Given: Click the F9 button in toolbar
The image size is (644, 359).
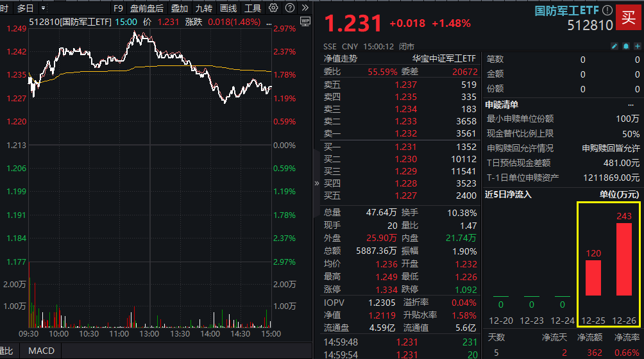Looking at the screenshot, I should click(x=118, y=8).
